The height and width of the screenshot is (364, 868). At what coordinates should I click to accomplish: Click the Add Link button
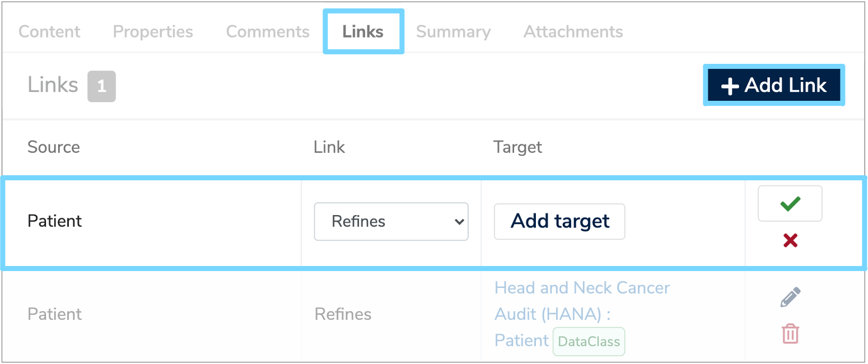tap(773, 85)
